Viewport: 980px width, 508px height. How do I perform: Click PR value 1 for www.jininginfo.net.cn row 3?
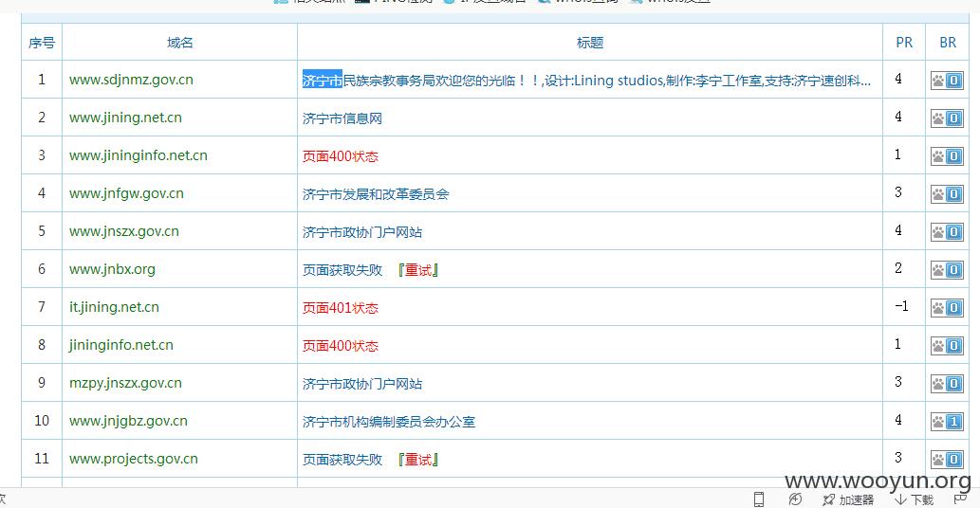pos(898,154)
